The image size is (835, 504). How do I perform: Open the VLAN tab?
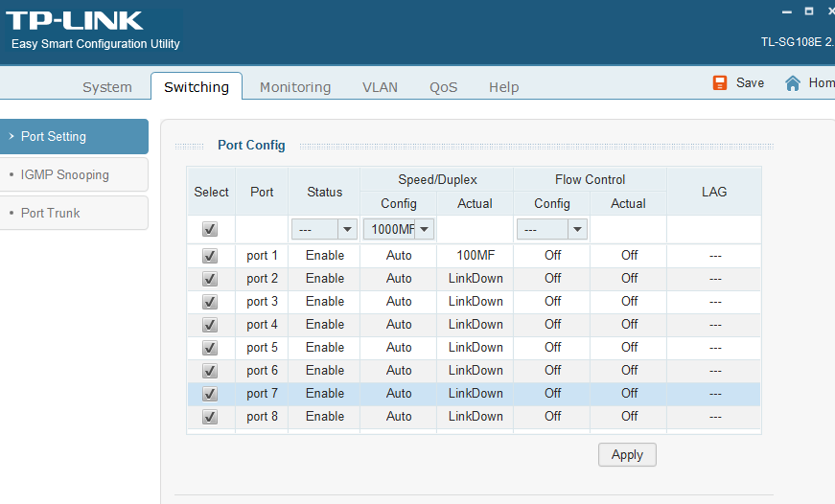click(x=380, y=87)
